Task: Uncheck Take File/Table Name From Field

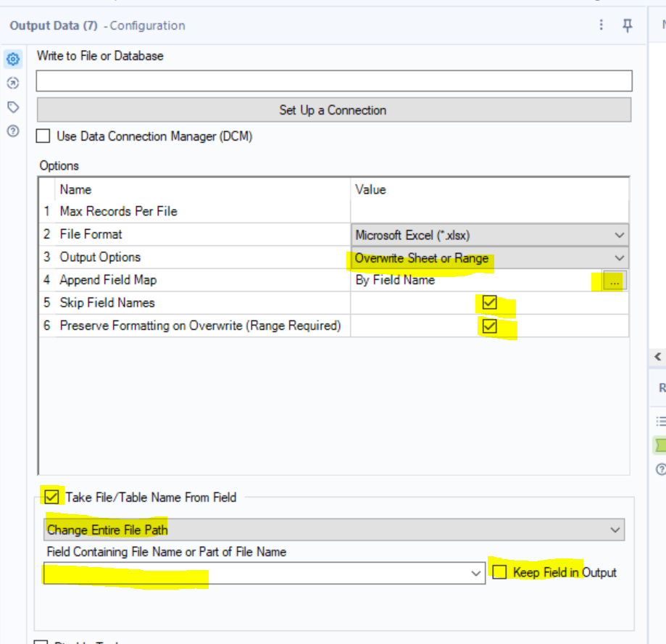Action: click(x=52, y=498)
